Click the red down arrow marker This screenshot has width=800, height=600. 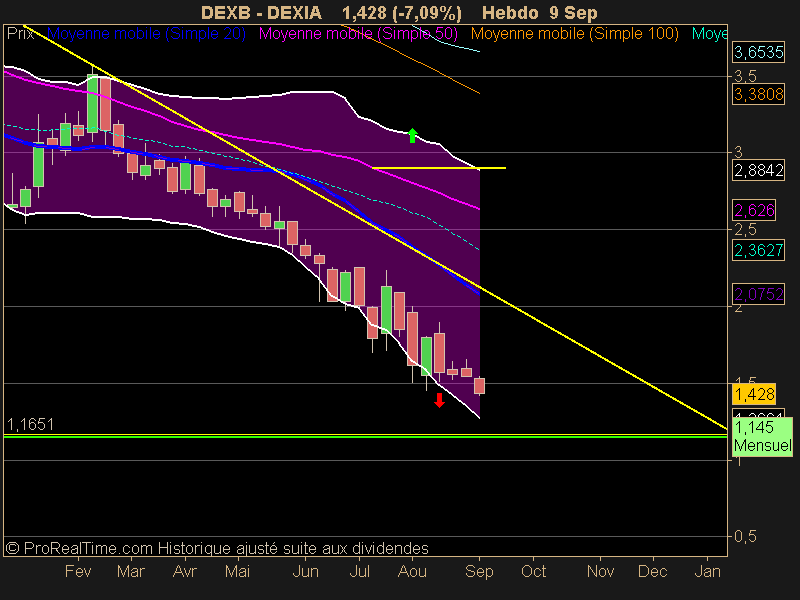(439, 401)
